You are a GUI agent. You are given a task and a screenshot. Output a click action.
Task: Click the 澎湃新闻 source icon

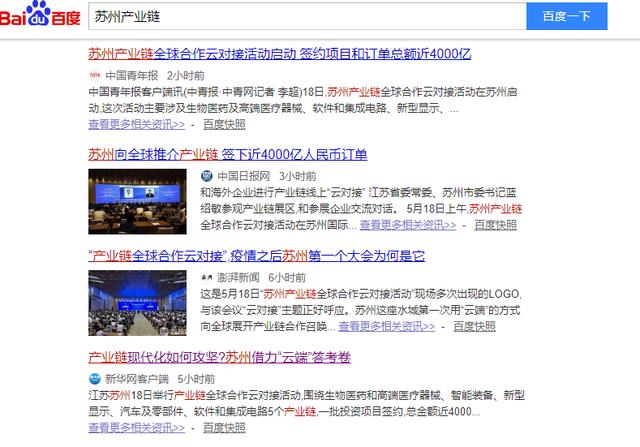[207, 278]
